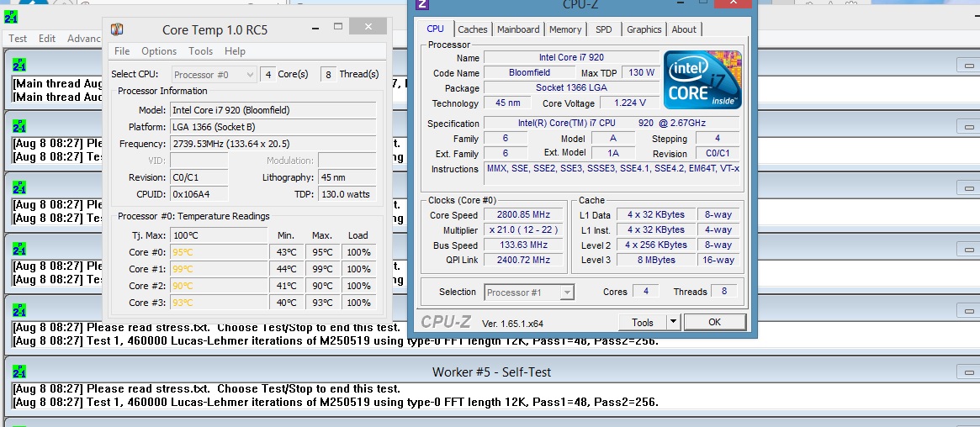Expand the Tools dropdown arrow in CPU-Z

[x=673, y=322]
